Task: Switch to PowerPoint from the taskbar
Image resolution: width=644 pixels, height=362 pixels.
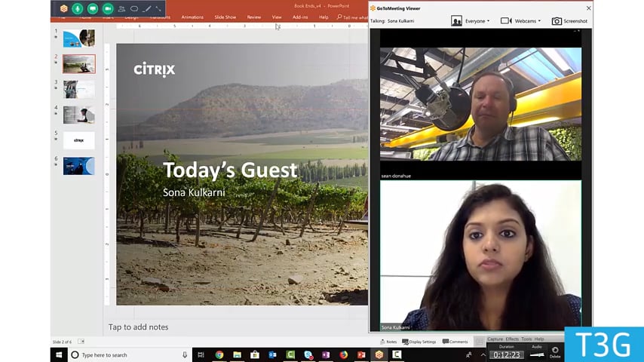Action: (361, 354)
